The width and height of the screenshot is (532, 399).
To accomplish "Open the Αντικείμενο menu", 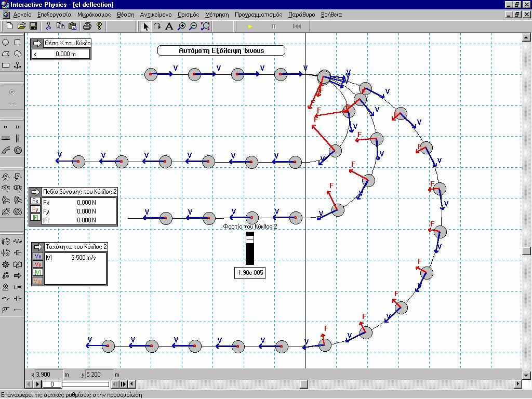I will [156, 15].
